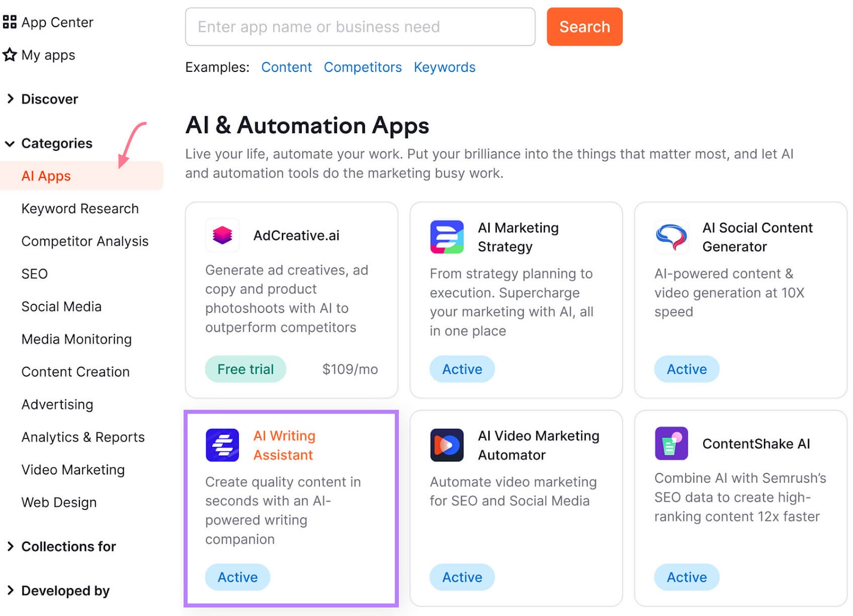Select the AI Writing Assistant app icon
This screenshot has width=853, height=616.
(222, 445)
